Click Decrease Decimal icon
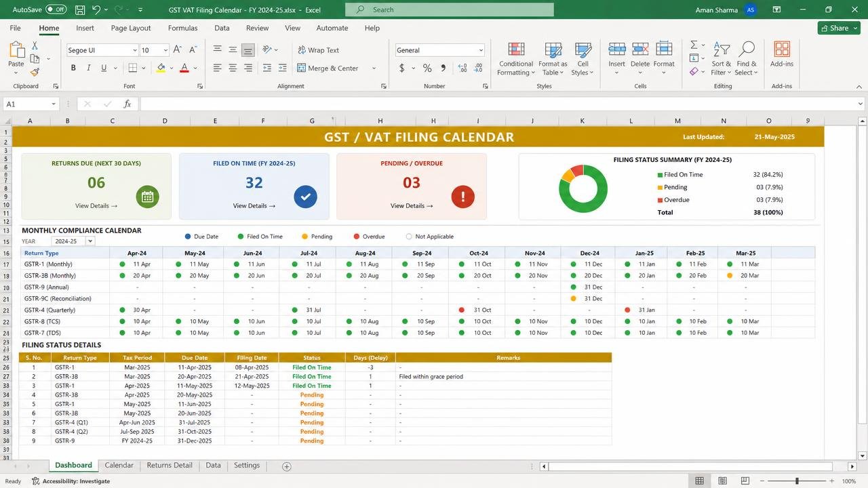The height and width of the screenshot is (488, 868). (479, 68)
